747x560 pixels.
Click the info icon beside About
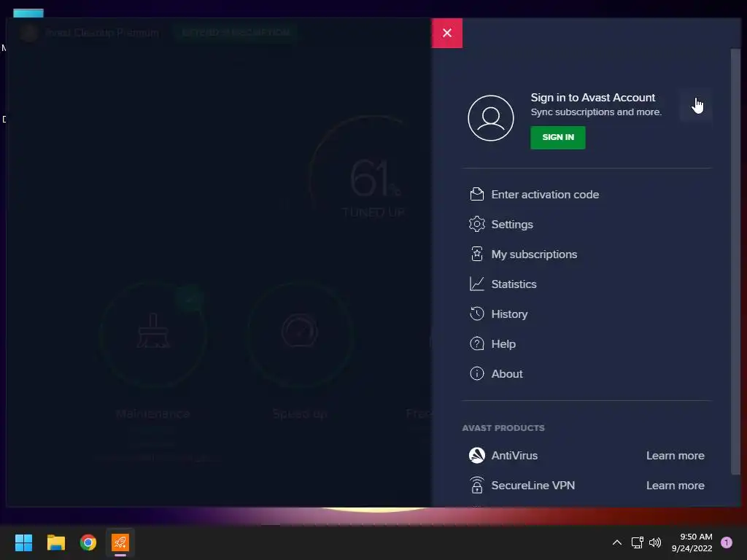[x=477, y=373]
